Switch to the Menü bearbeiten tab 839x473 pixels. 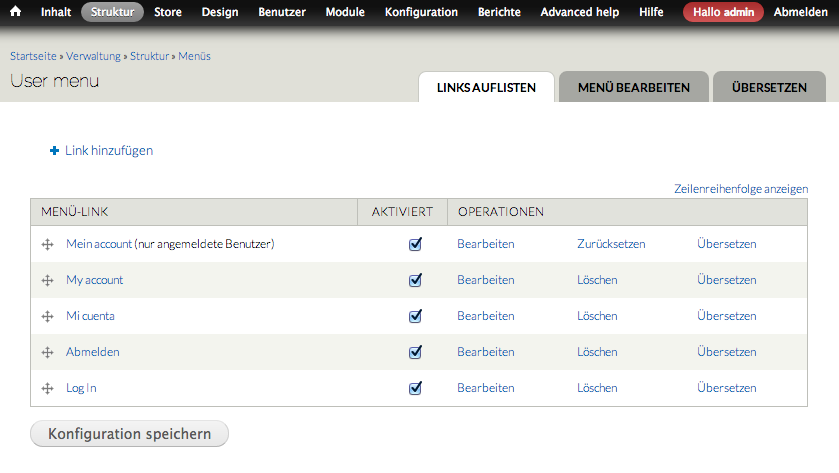(x=633, y=88)
